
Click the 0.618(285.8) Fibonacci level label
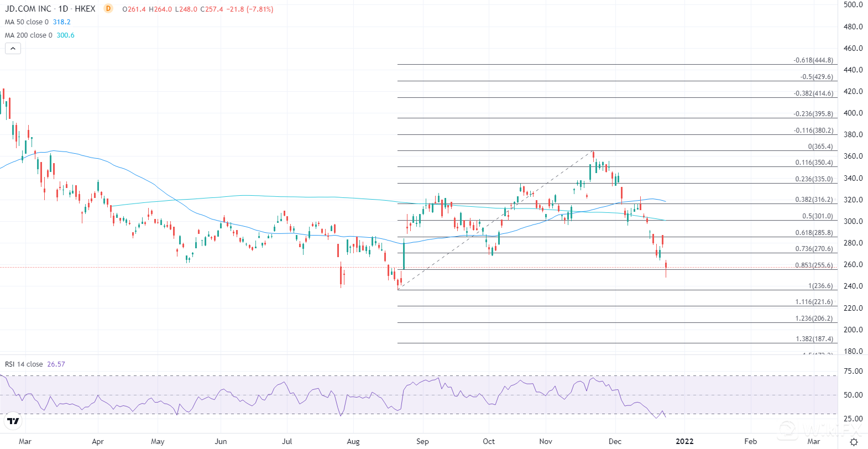814,233
